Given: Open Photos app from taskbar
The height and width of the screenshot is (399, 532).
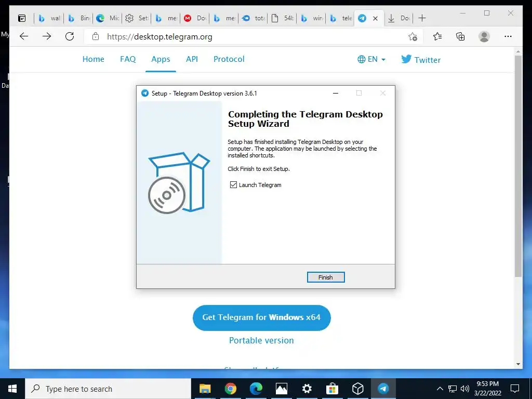Looking at the screenshot, I should [x=281, y=389].
